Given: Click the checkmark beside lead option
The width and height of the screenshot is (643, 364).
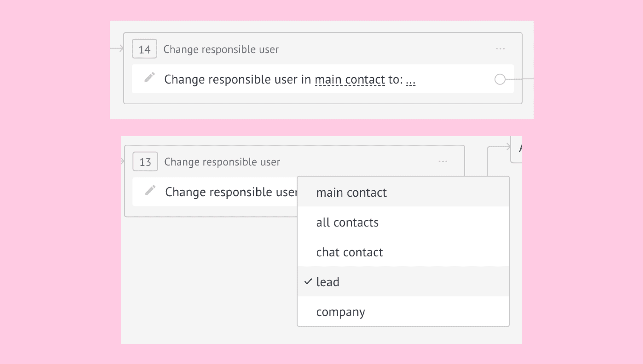Looking at the screenshot, I should pyautogui.click(x=308, y=281).
